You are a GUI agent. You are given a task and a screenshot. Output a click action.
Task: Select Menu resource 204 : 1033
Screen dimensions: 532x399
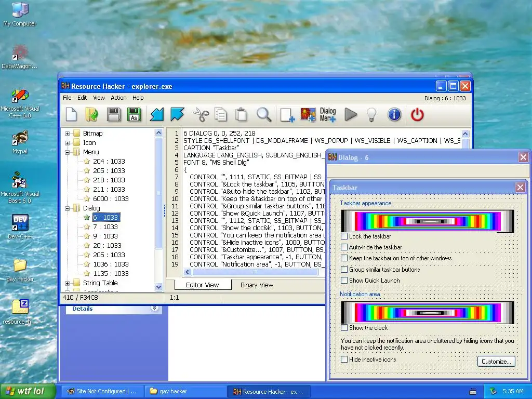point(109,161)
